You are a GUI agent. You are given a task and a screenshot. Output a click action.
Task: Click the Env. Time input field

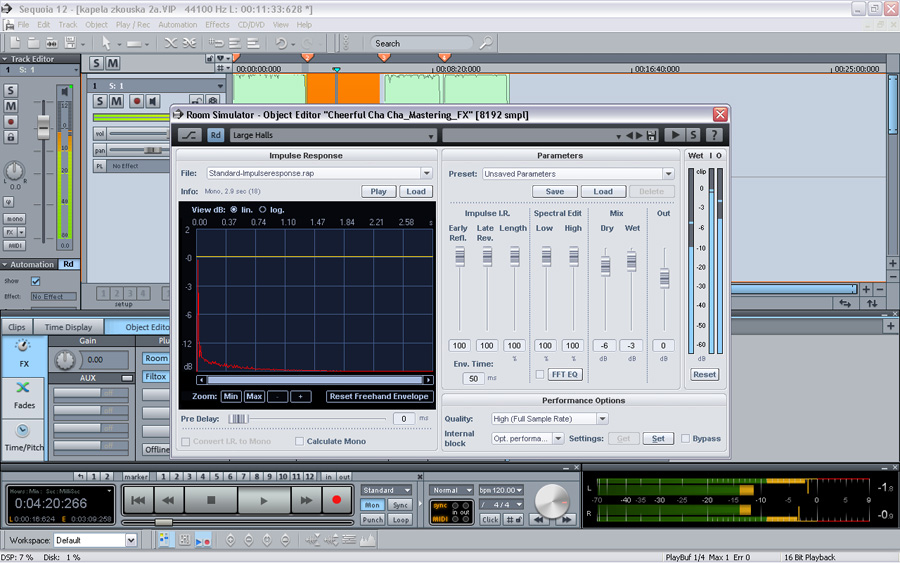473,378
